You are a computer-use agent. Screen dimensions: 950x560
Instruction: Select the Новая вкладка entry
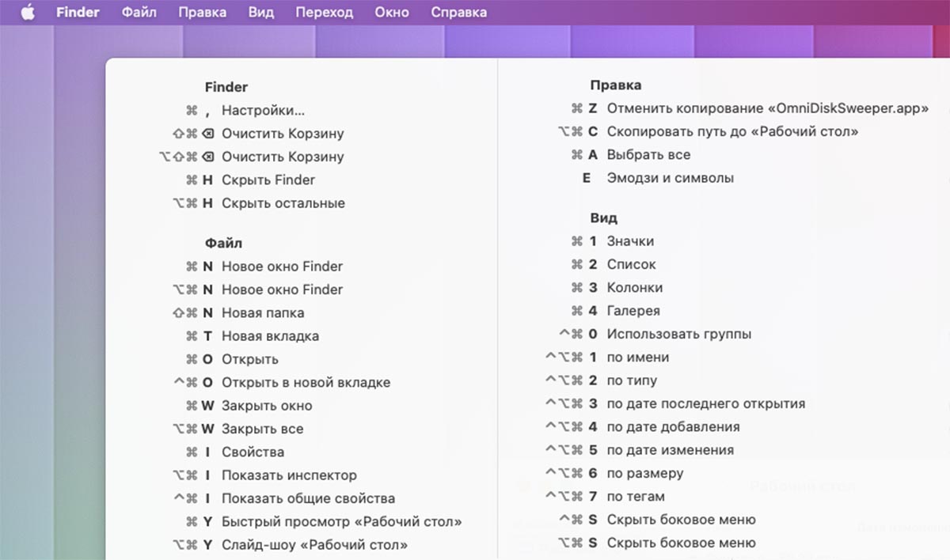[x=270, y=336]
